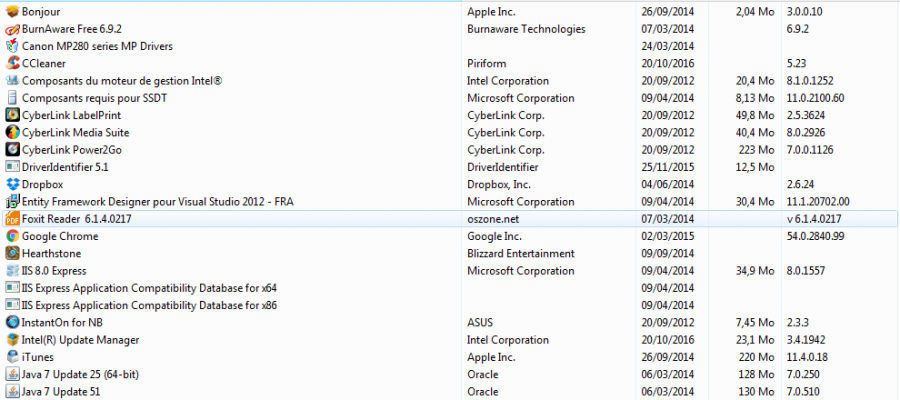Click size value 223 Mo
This screenshot has width=900, height=400.
pos(757,150)
